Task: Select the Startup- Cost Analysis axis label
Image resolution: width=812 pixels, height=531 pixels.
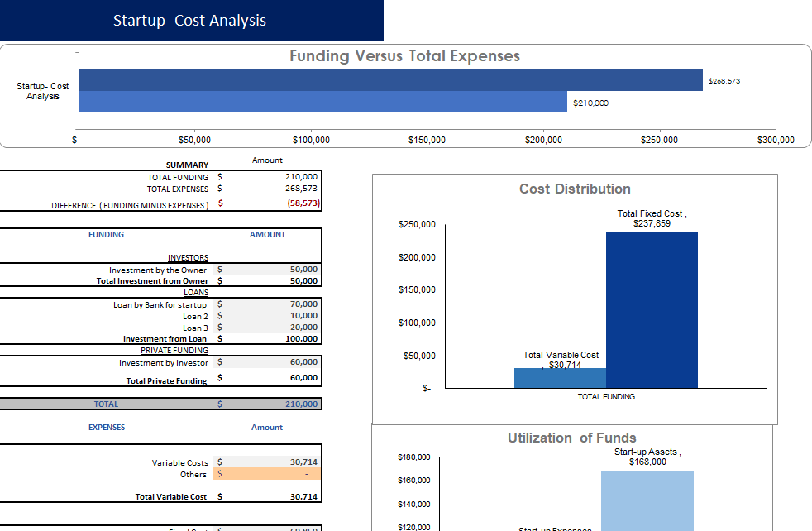Action: click(x=42, y=90)
